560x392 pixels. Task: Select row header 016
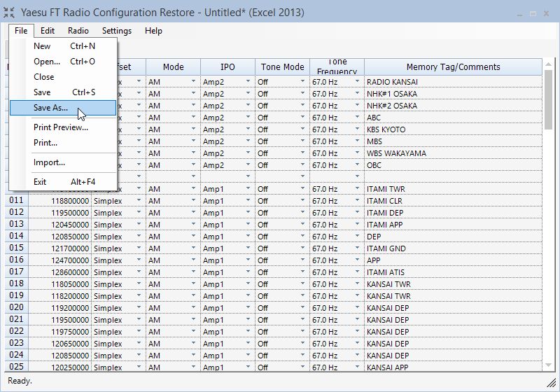tap(16, 260)
